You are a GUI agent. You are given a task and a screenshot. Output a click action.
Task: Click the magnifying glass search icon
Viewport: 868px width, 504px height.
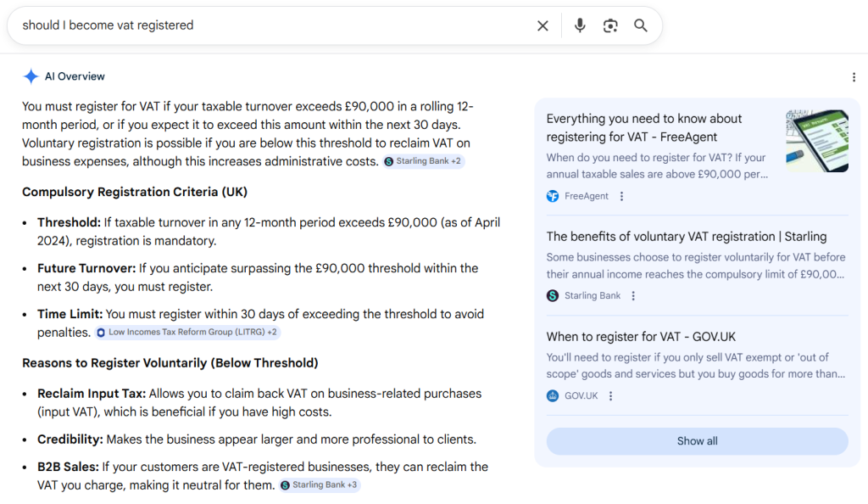tap(641, 25)
